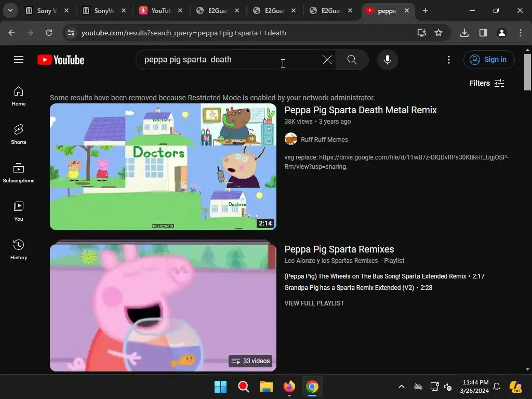Open File Explorer from the taskbar
Screen dimensions: 532x399
coord(267,387)
